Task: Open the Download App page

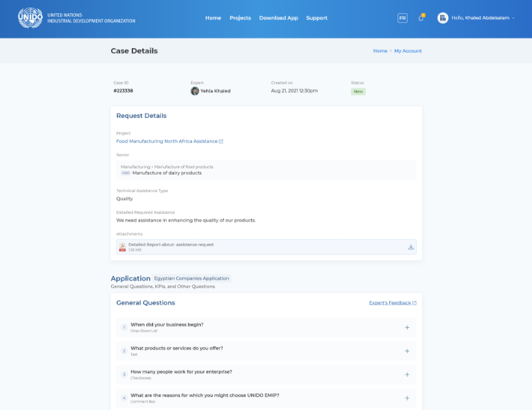Action: click(279, 18)
